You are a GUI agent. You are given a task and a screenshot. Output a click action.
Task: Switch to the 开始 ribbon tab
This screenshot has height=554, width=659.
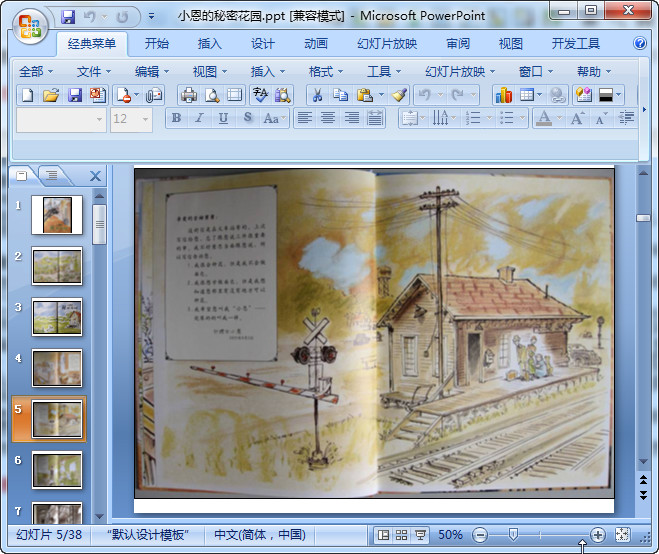pyautogui.click(x=157, y=44)
